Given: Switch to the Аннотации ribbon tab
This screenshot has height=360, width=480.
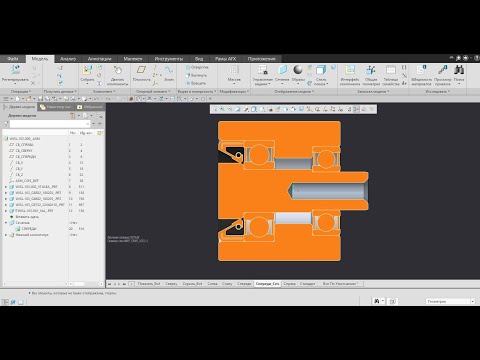Looking at the screenshot, I should [x=99, y=59].
